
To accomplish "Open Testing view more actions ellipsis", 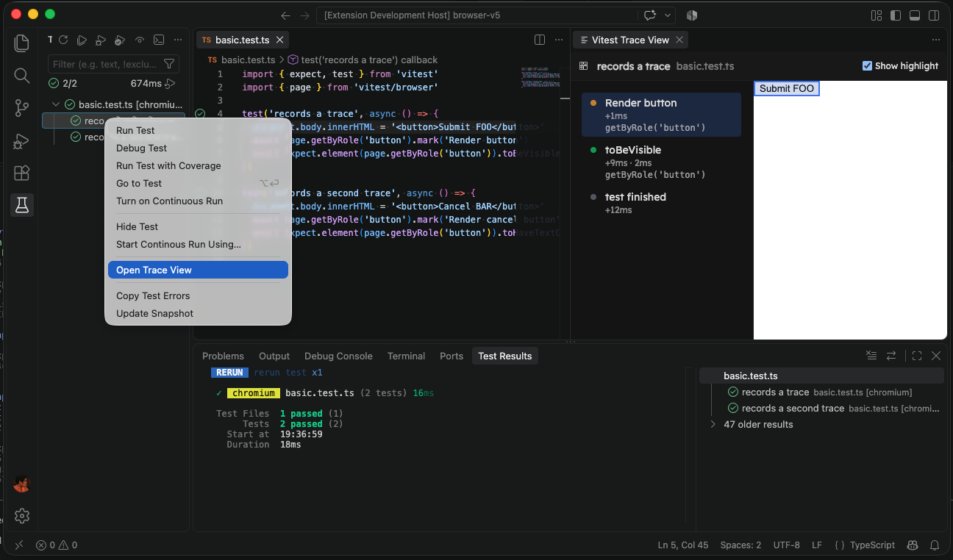I will [x=178, y=40].
